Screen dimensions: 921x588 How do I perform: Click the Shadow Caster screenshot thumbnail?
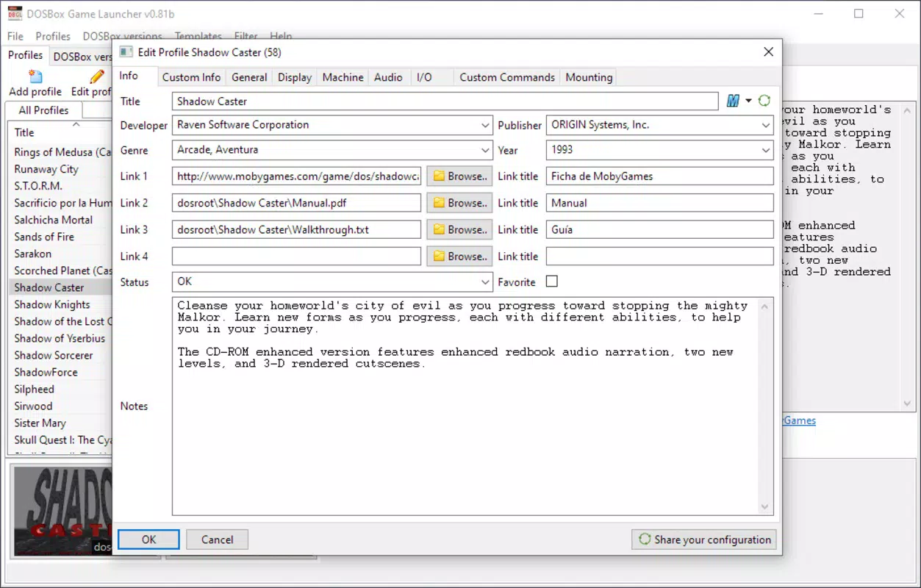pos(63,511)
